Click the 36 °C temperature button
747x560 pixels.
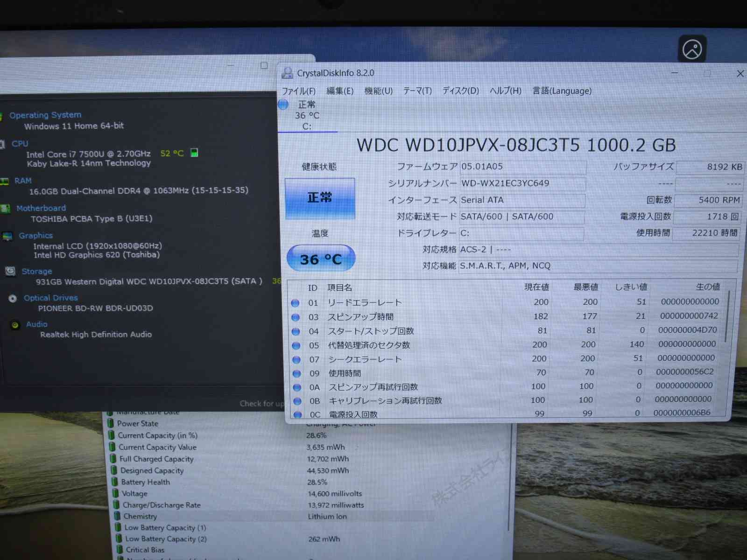click(x=321, y=259)
